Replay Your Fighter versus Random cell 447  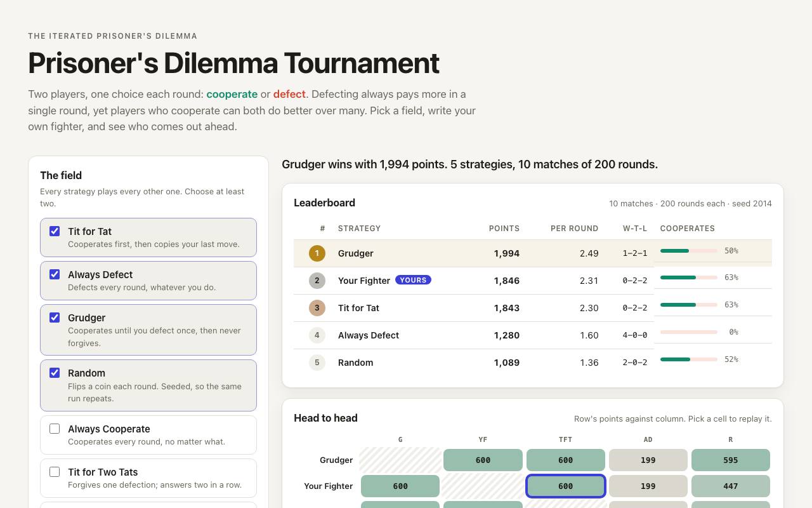[731, 486]
